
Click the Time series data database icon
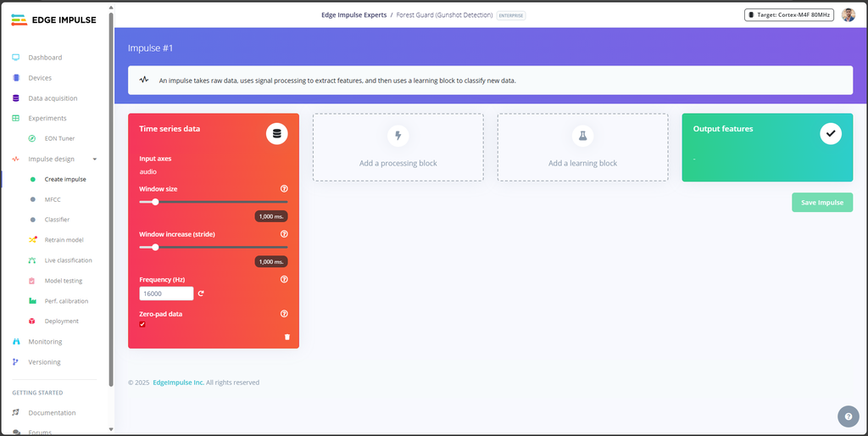click(277, 133)
